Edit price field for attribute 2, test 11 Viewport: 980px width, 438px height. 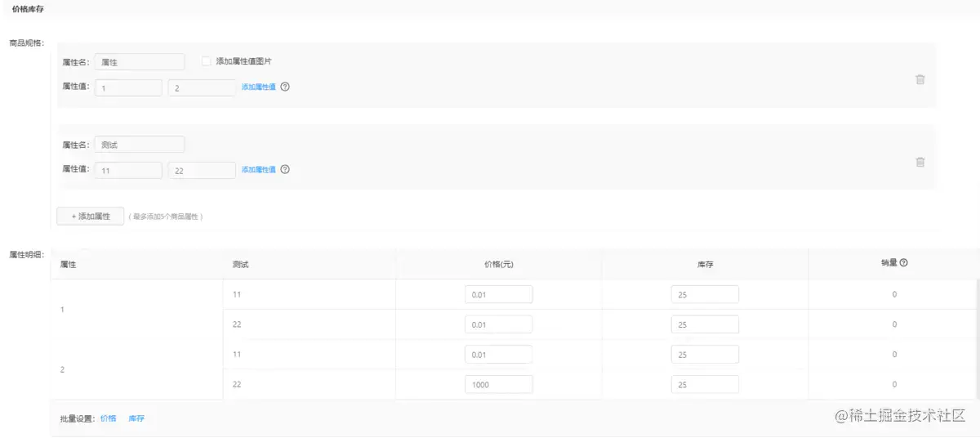[x=498, y=355]
